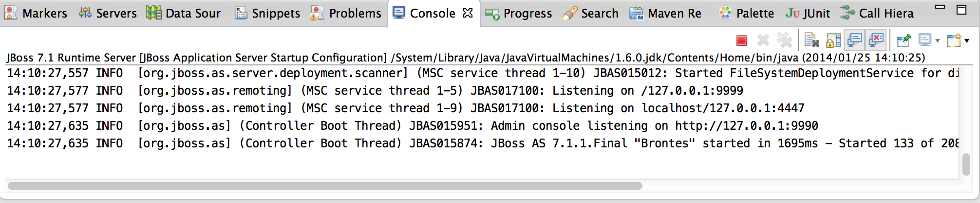This screenshot has height=203, width=980.
Task: Open the Display Selected Console dropdown arrow
Action: (x=938, y=41)
